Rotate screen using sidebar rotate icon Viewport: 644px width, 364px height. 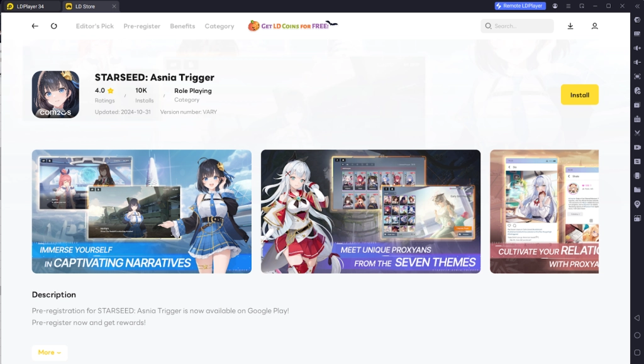pyautogui.click(x=637, y=218)
